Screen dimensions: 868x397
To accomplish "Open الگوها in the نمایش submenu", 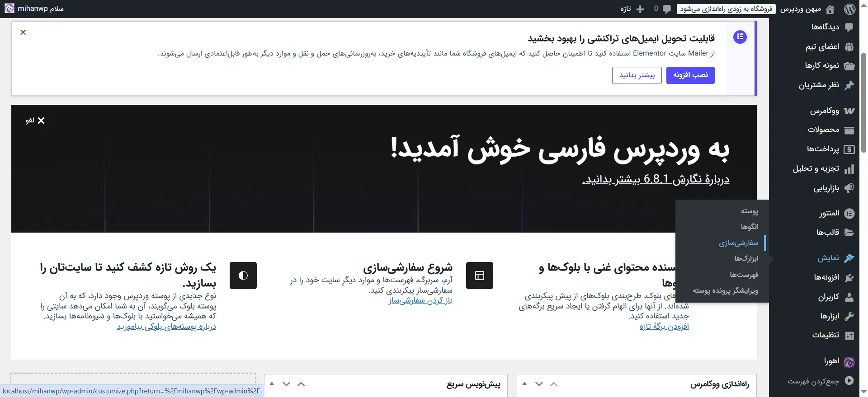I will click(x=750, y=227).
